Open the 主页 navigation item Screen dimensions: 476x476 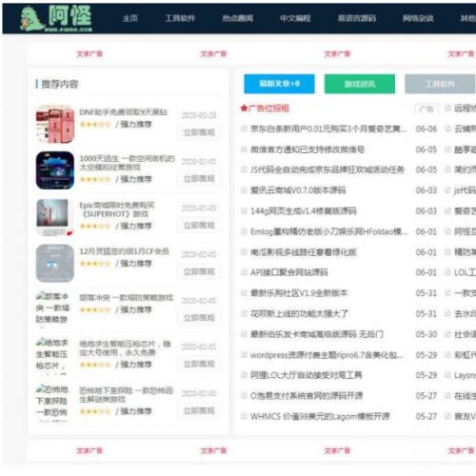click(x=130, y=18)
